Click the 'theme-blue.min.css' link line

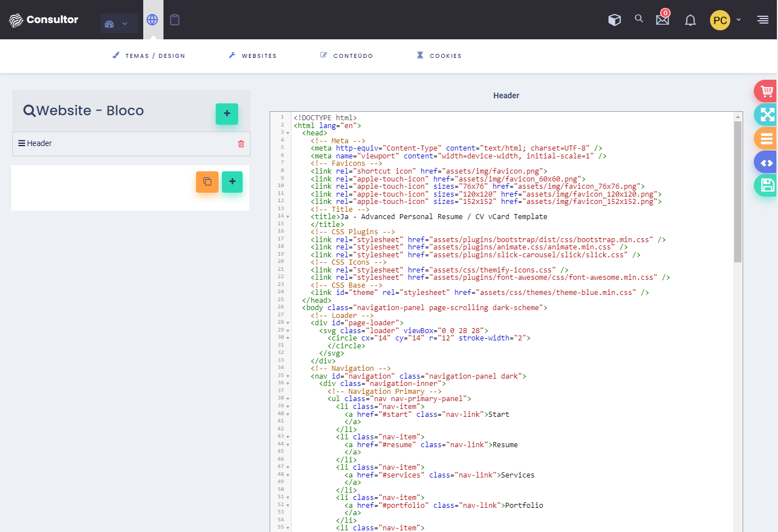(x=480, y=293)
